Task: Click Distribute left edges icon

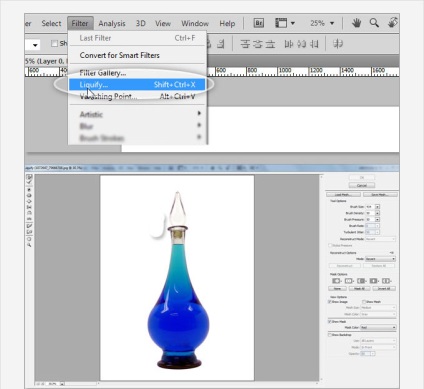Action: (x=288, y=44)
